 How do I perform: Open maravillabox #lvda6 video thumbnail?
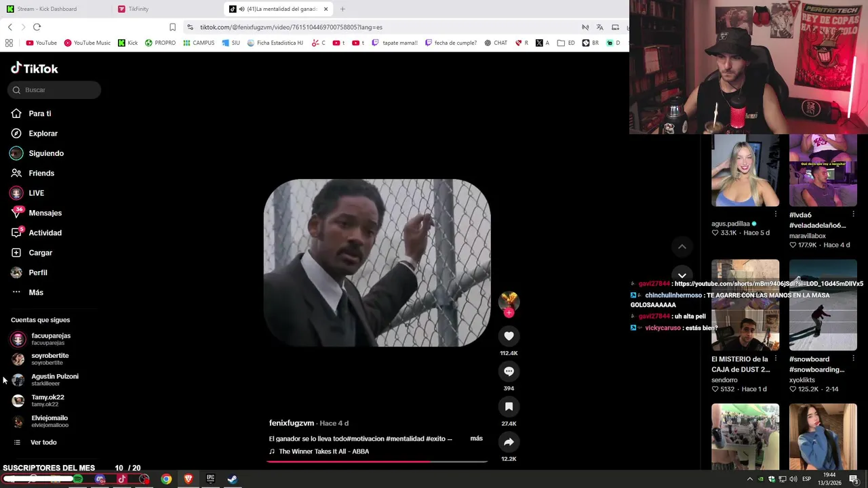click(823, 170)
